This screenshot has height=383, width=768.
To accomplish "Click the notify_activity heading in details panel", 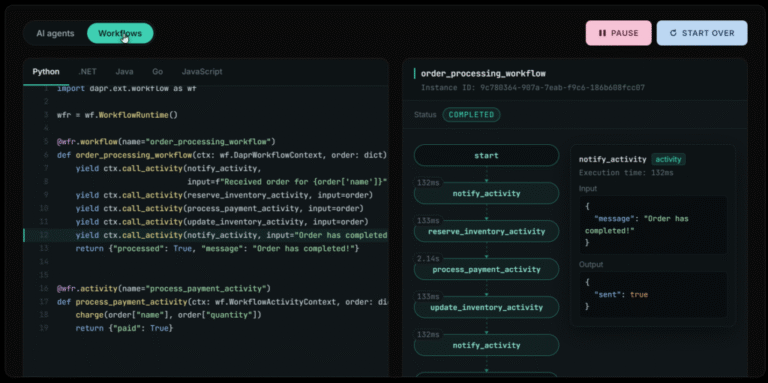I will click(x=612, y=159).
